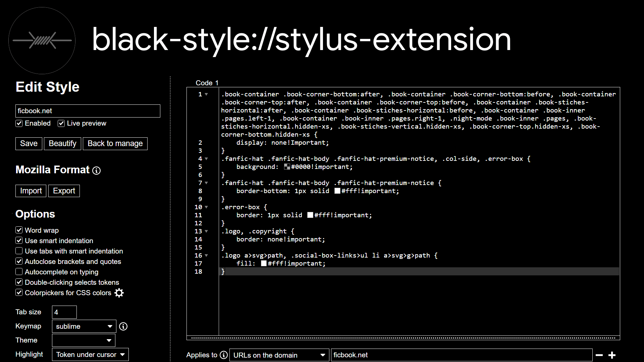Viewport: 644px width, 362px height.
Task: Open colorpicker settings gear icon
Action: (x=119, y=293)
